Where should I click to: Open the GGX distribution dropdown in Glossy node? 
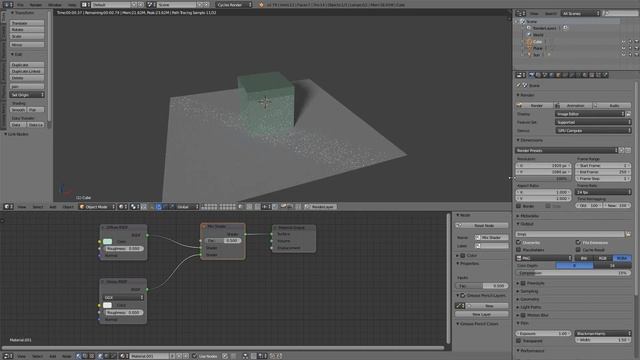point(124,298)
